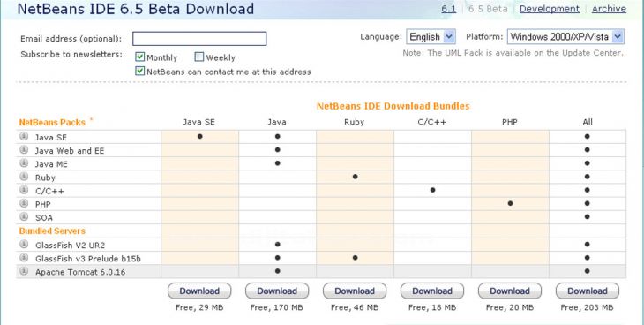Enable the Weekly newsletter checkbox
This screenshot has width=644, height=325.
(x=199, y=57)
